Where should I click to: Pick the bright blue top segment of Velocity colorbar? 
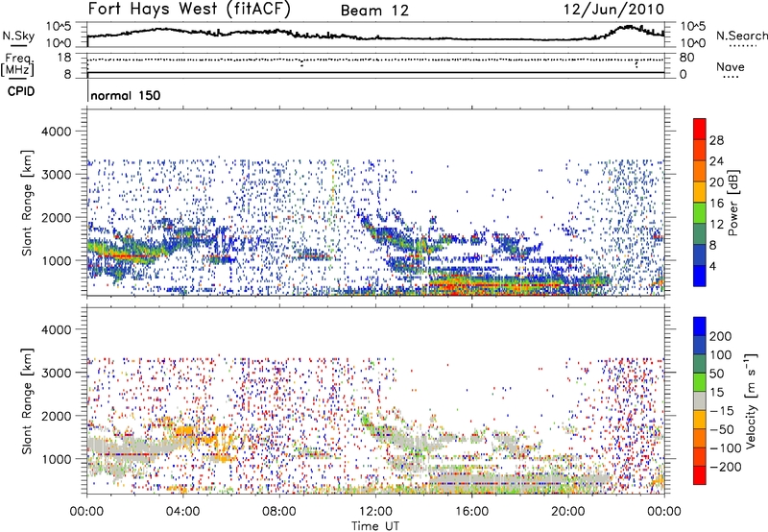click(x=700, y=326)
